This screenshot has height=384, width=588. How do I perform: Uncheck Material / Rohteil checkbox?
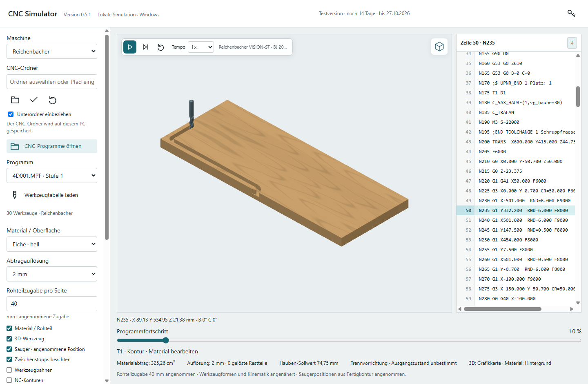click(9, 328)
